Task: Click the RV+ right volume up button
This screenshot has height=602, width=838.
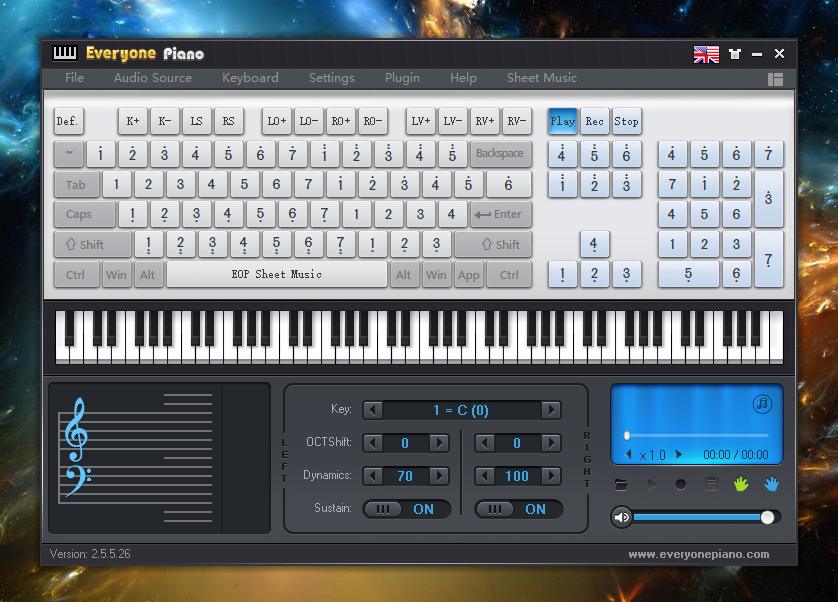Action: [x=485, y=121]
